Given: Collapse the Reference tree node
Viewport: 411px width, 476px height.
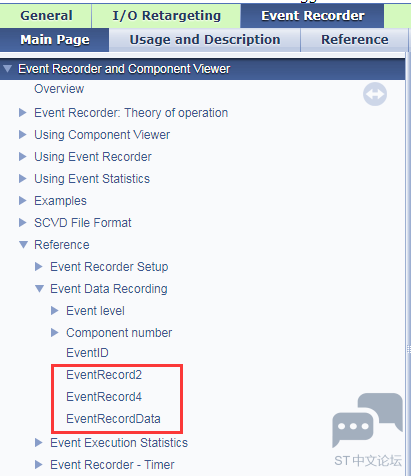Looking at the screenshot, I should click(x=23, y=245).
